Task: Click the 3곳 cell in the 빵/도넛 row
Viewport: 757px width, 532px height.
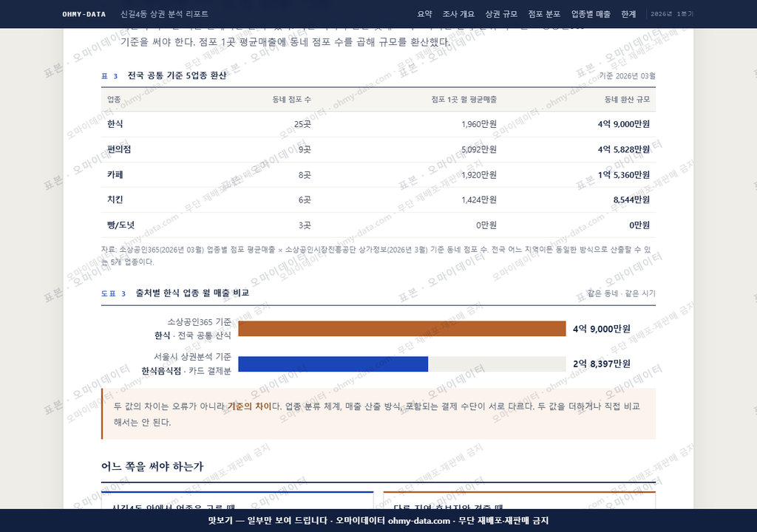Action: pos(305,225)
